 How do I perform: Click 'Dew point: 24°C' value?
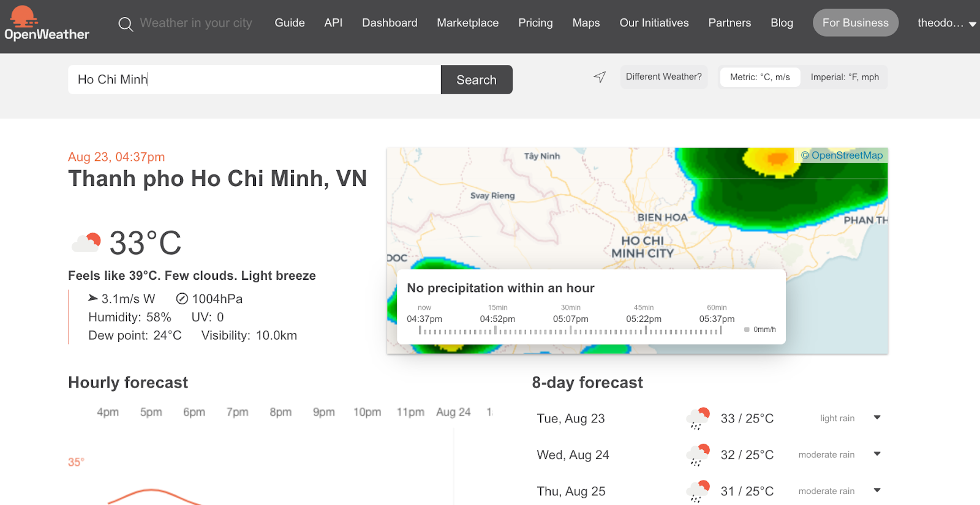point(135,335)
